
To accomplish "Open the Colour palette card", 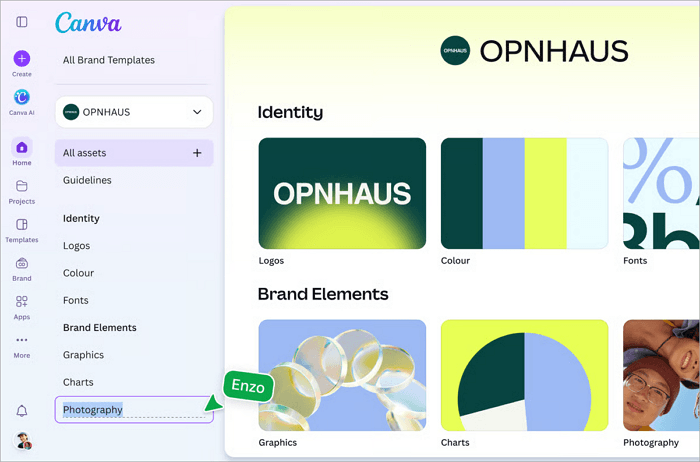I will point(524,193).
